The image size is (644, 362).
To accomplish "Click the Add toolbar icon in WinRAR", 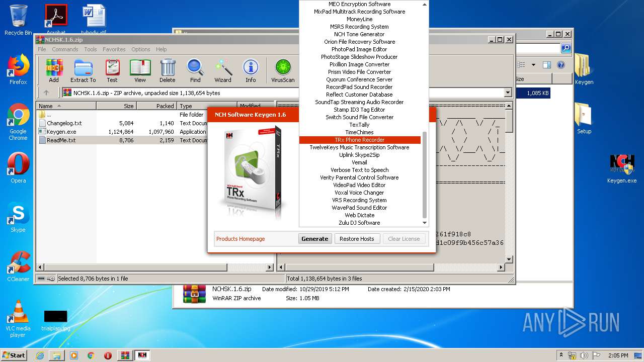I will point(54,71).
